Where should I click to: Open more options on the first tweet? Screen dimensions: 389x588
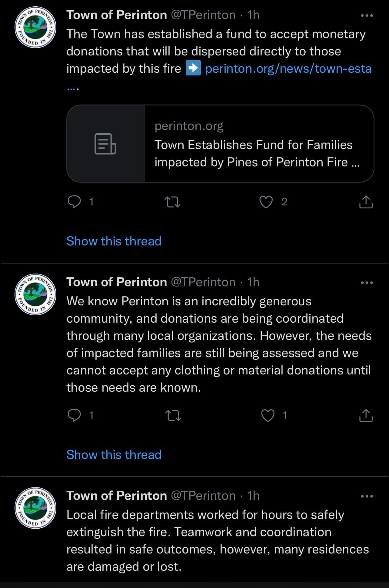click(367, 15)
